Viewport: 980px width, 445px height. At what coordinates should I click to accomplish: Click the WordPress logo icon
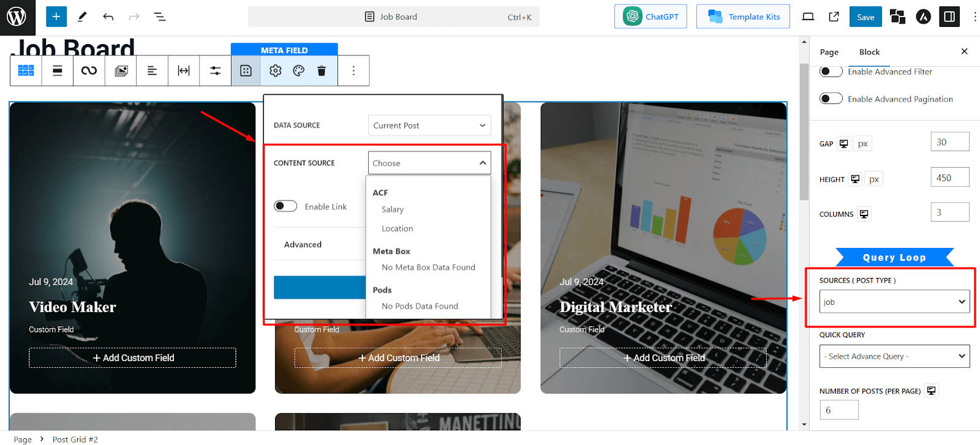tap(17, 17)
